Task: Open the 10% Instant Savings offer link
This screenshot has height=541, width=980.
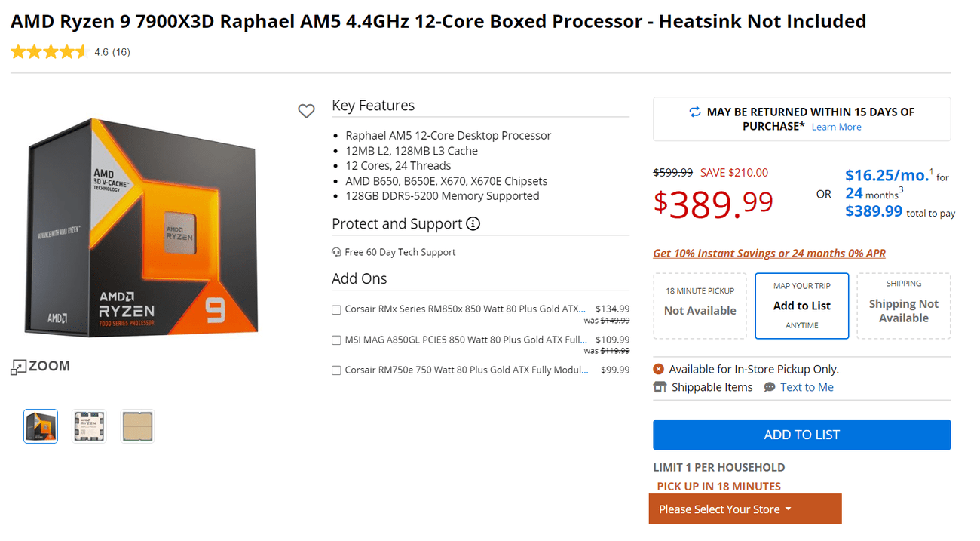Action: point(769,254)
